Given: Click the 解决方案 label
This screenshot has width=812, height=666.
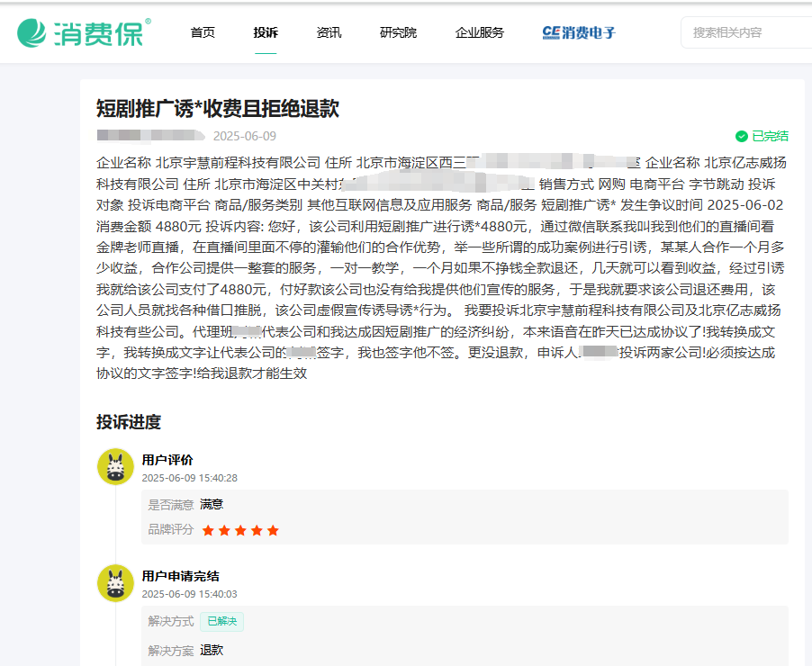Looking at the screenshot, I should pos(171,651).
